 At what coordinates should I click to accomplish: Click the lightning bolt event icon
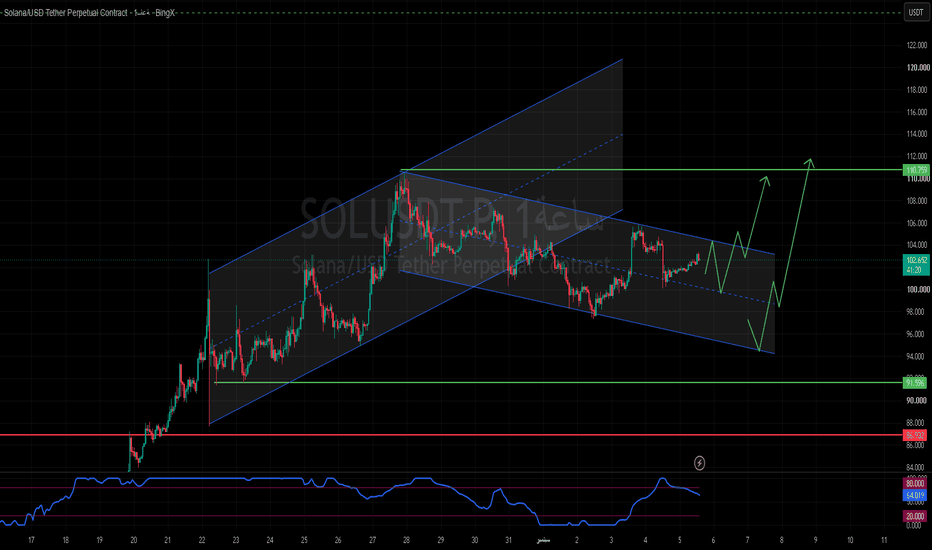point(700,463)
